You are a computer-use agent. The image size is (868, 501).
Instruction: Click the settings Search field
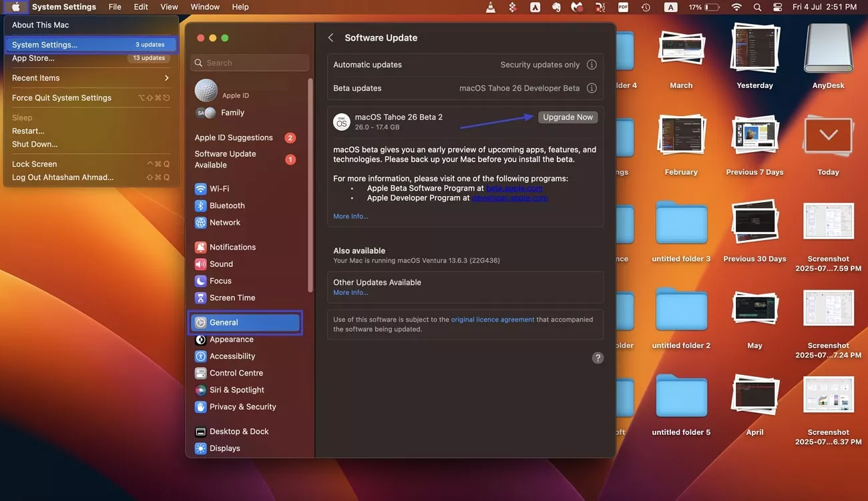pyautogui.click(x=250, y=63)
